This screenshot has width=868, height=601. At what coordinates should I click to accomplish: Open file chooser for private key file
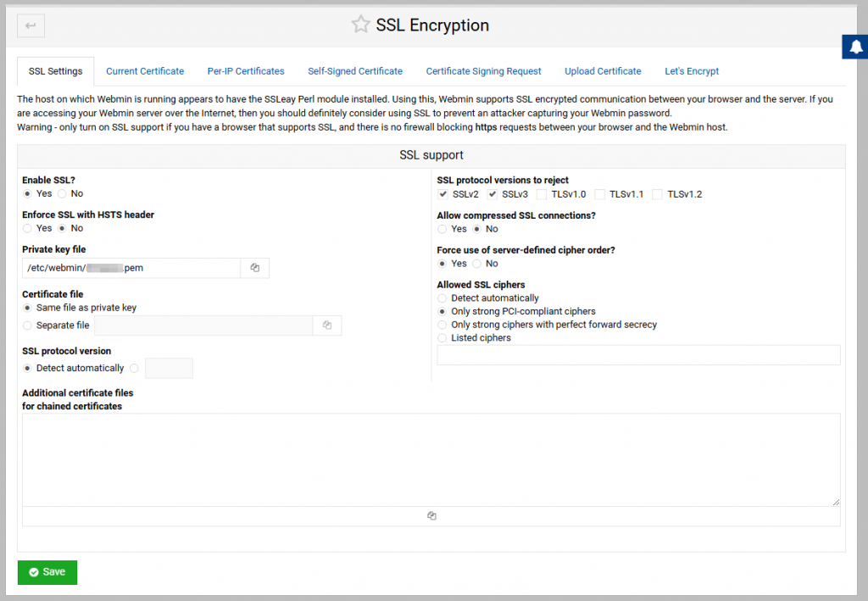point(254,268)
